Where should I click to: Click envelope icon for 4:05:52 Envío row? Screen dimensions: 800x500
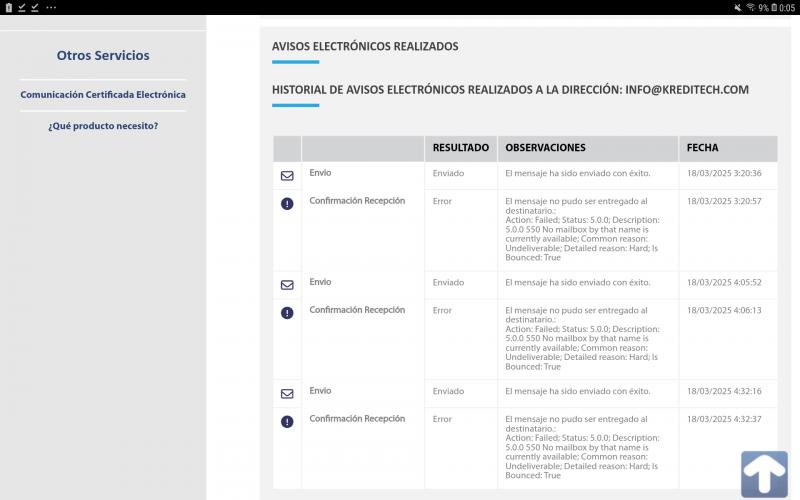tap(287, 285)
